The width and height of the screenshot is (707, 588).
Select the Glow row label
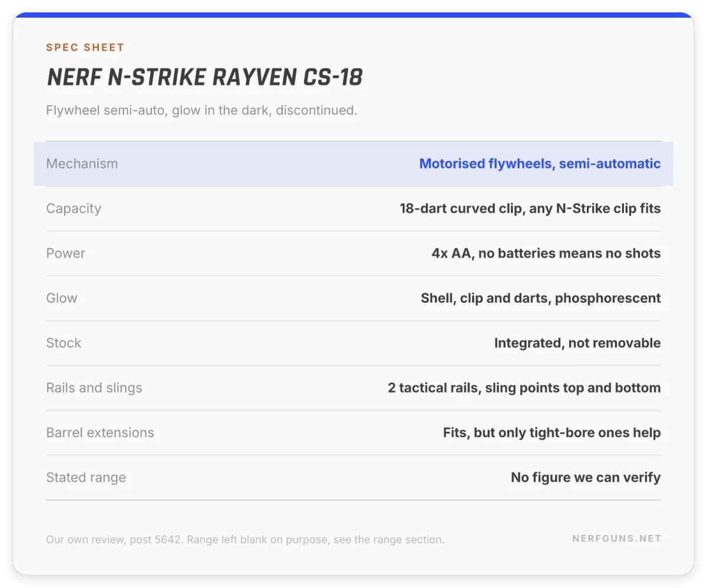(61, 298)
